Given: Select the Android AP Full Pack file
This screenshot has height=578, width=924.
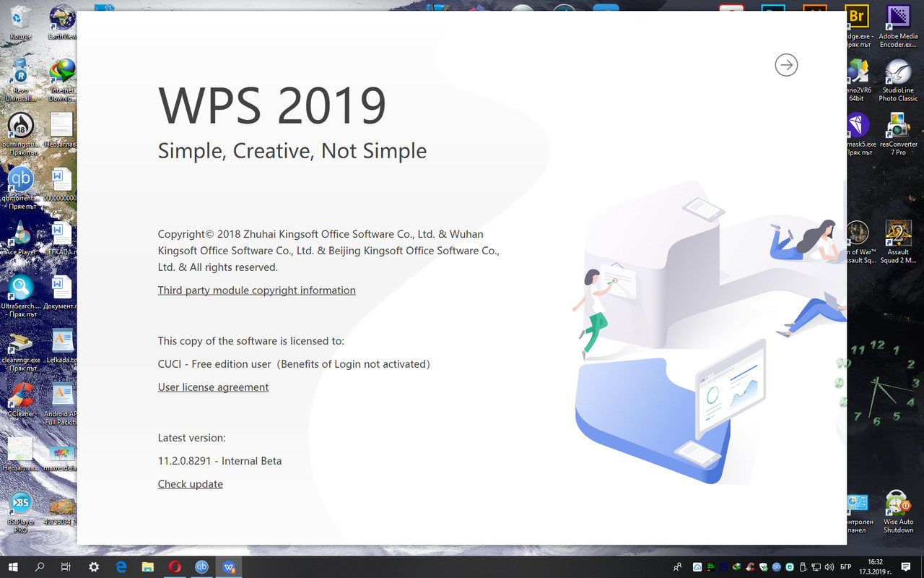Looking at the screenshot, I should point(63,404).
